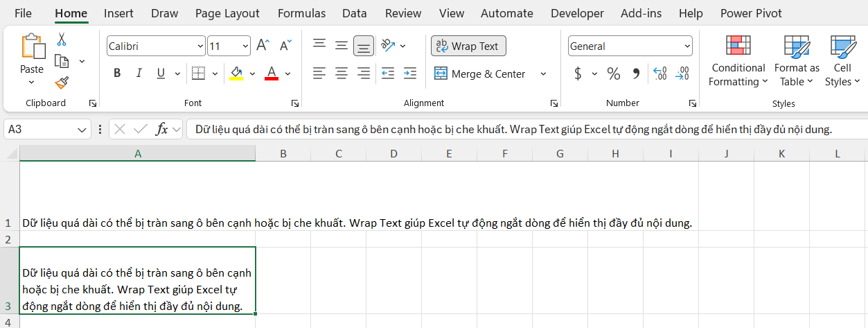Align text right in cell
This screenshot has height=328, width=868.
364,74
